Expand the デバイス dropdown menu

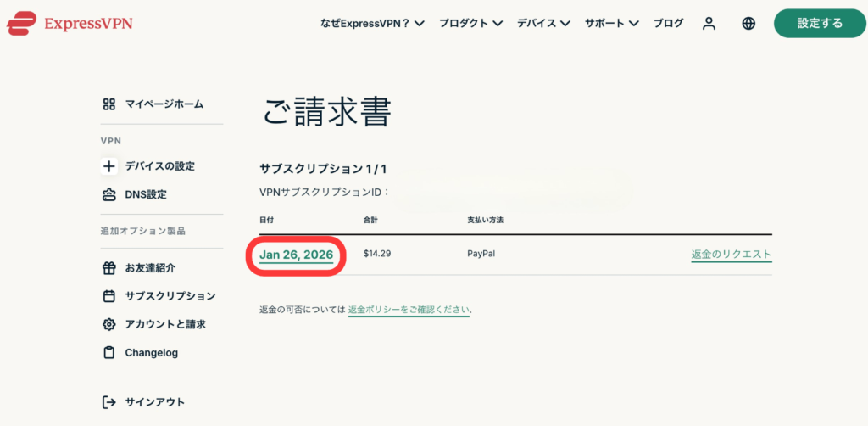tap(543, 24)
